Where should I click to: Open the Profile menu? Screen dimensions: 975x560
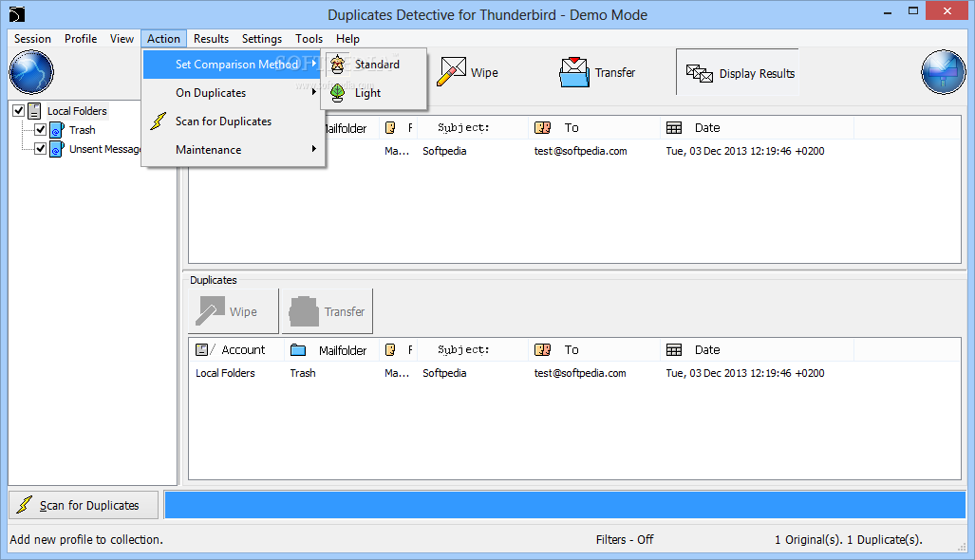pyautogui.click(x=81, y=39)
